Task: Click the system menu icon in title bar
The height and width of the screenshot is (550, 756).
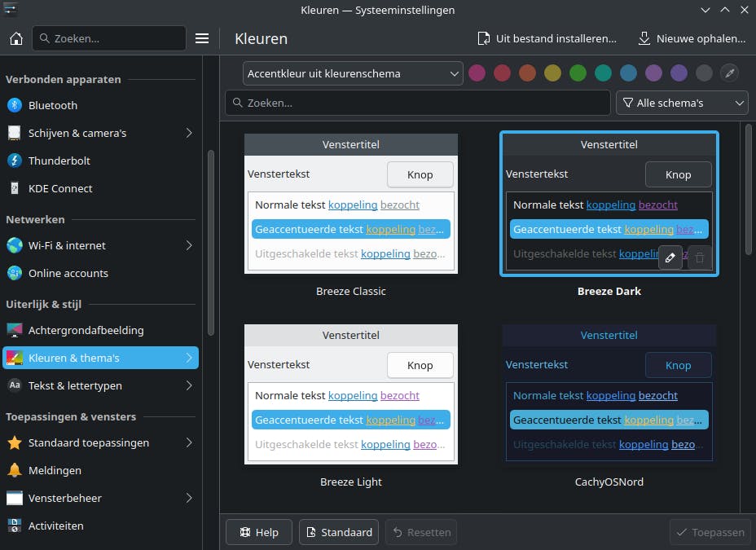Action: pos(10,10)
